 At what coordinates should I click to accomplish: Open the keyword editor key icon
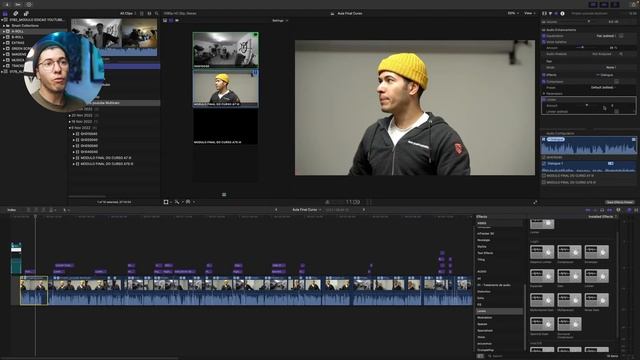pos(18,4)
